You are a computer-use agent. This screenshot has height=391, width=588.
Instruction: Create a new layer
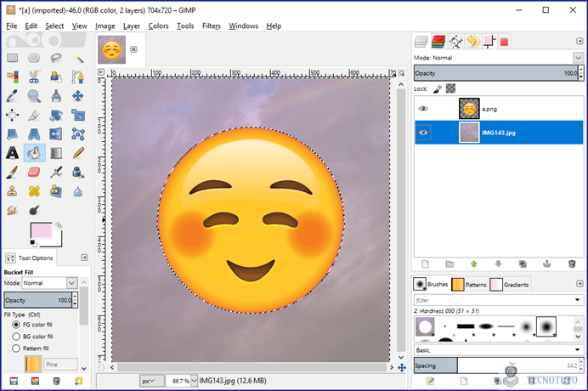click(425, 264)
